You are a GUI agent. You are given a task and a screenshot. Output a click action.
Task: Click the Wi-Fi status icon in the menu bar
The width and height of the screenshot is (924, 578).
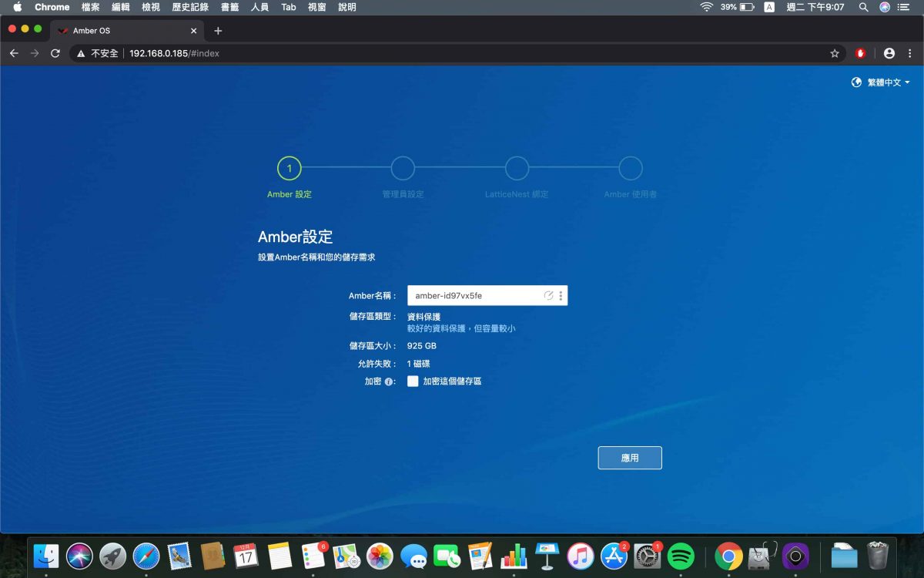(x=706, y=7)
